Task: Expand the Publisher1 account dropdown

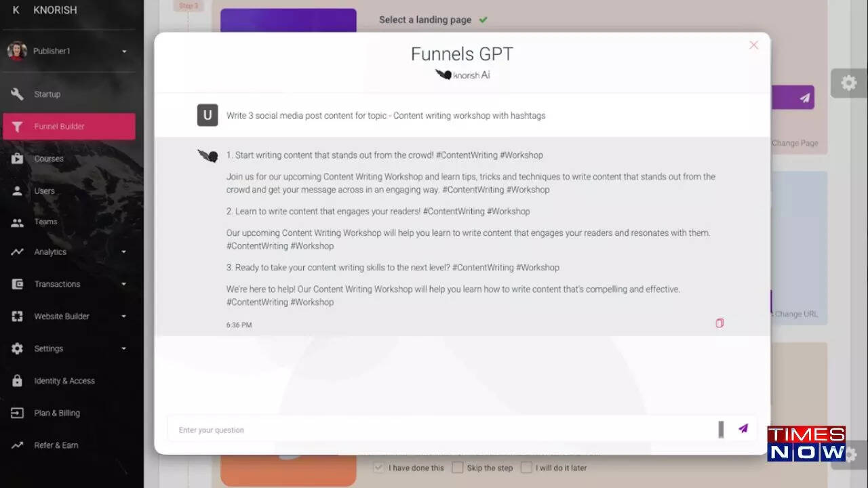Action: pos(124,51)
